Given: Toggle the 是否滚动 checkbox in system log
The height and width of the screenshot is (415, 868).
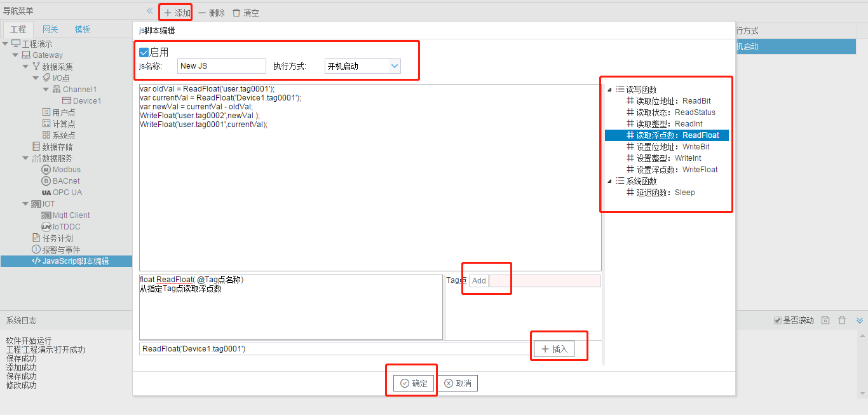Looking at the screenshot, I should click(778, 320).
